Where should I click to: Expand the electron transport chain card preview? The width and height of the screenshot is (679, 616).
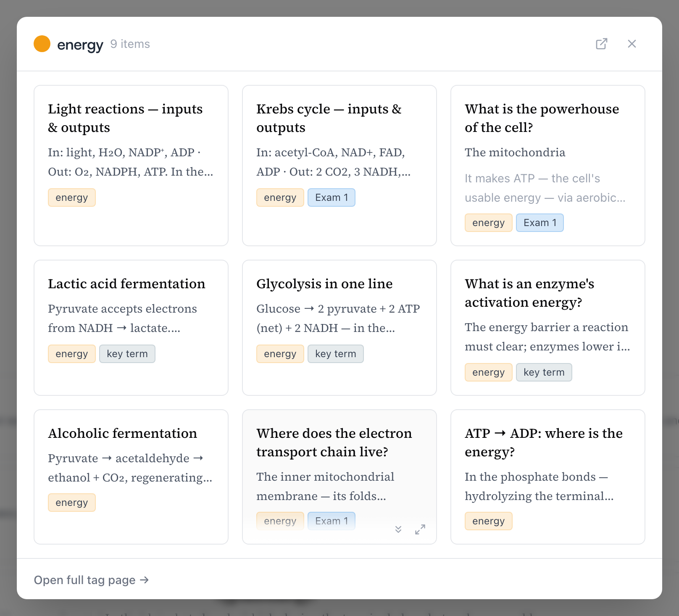click(x=398, y=529)
